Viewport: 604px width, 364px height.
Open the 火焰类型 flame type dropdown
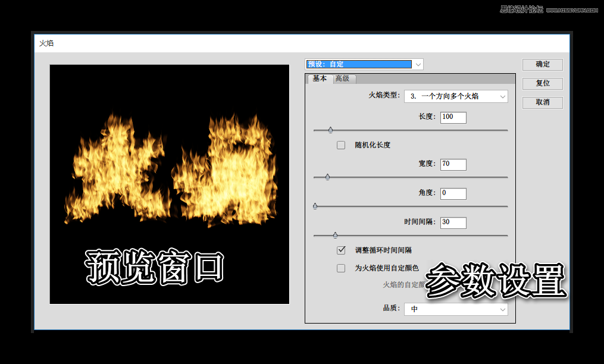456,96
